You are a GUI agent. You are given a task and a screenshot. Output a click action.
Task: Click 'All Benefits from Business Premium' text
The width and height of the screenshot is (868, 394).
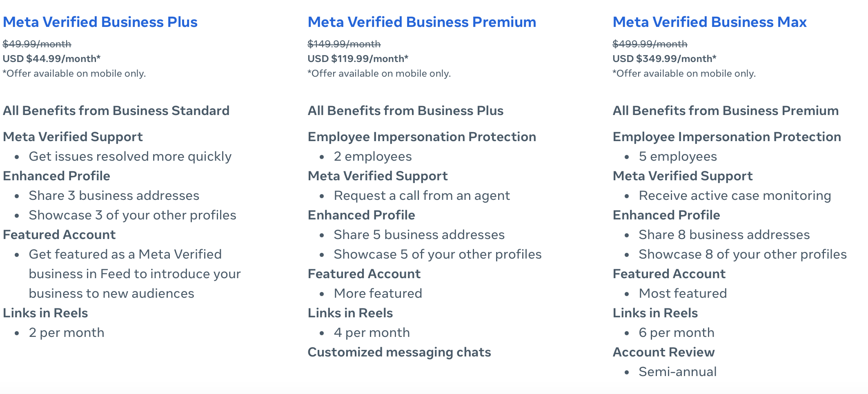tap(726, 111)
